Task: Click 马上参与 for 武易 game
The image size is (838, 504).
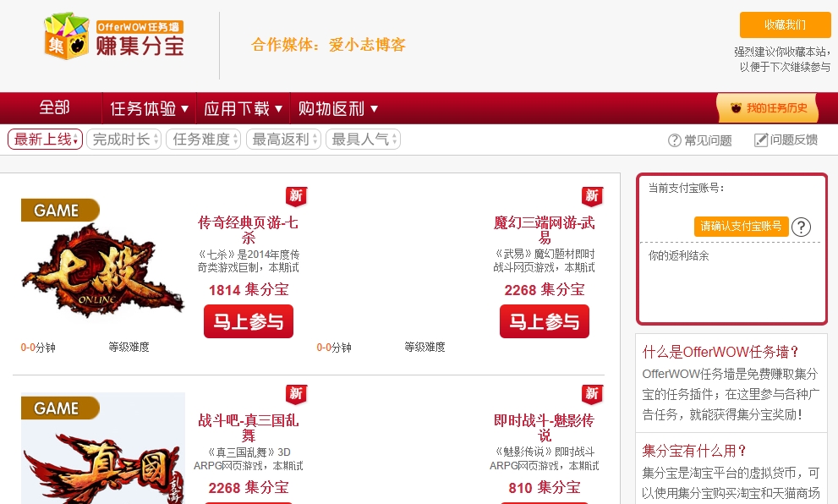Action: tap(545, 321)
